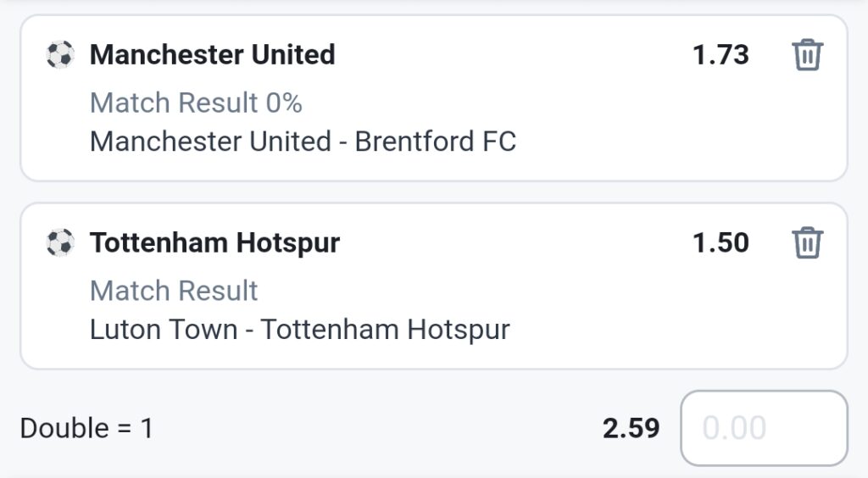This screenshot has height=478, width=868.
Task: Click the 1.50 odds value
Action: 721,243
